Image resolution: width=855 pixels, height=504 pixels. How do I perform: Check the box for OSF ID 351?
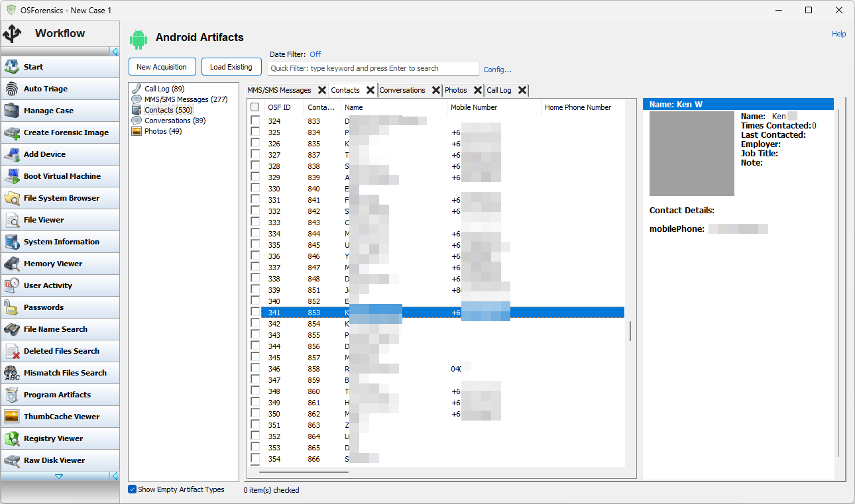point(255,425)
